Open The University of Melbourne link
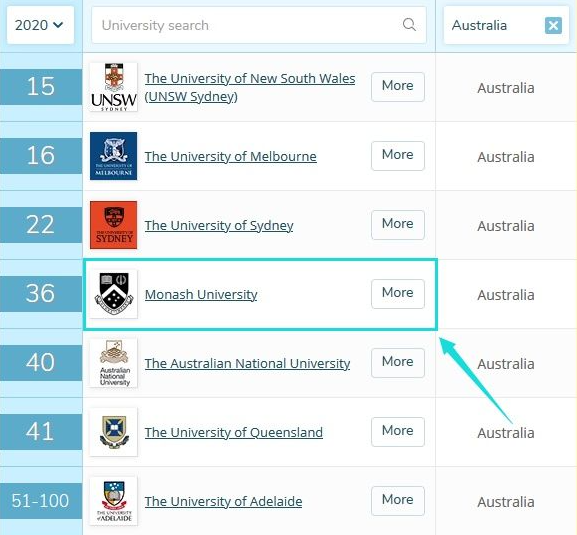 click(x=230, y=156)
